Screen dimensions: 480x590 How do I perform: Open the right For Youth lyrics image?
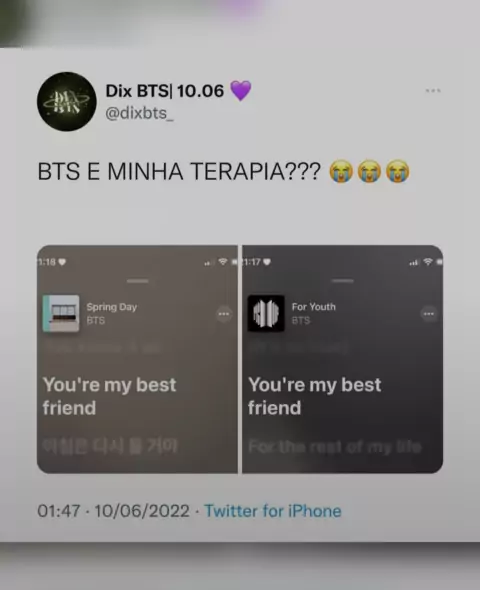point(343,359)
